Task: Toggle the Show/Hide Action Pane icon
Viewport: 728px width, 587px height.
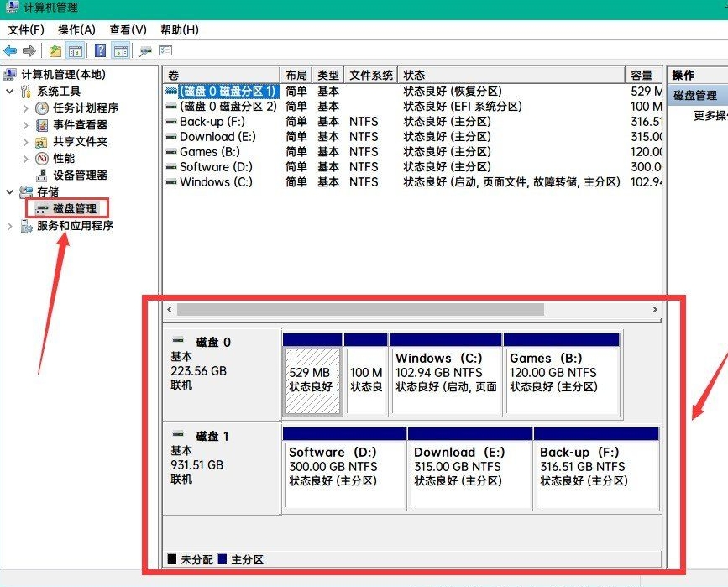Action: point(121,50)
